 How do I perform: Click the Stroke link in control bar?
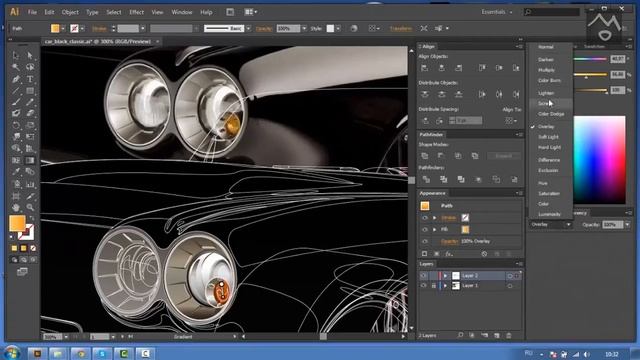point(99,29)
